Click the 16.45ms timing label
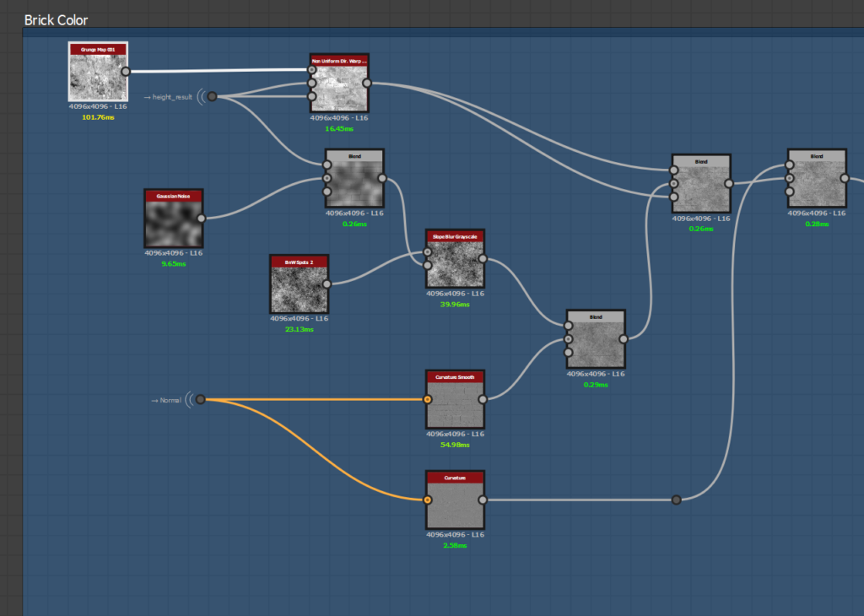 point(339,129)
